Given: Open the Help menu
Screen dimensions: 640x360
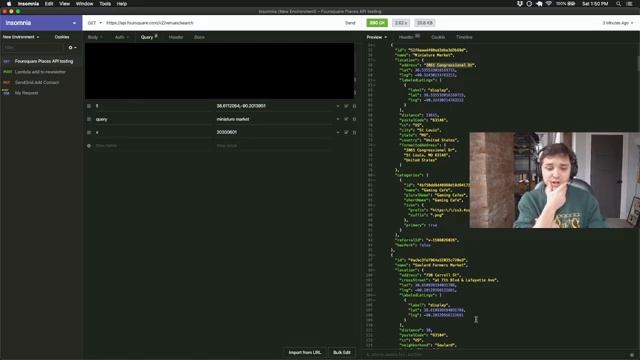Looking at the screenshot, I should pos(122,4).
